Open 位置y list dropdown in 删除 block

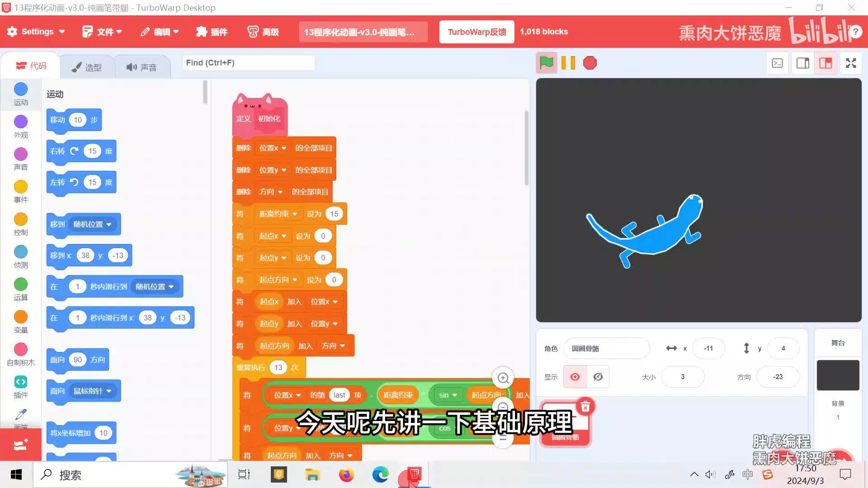(273, 170)
